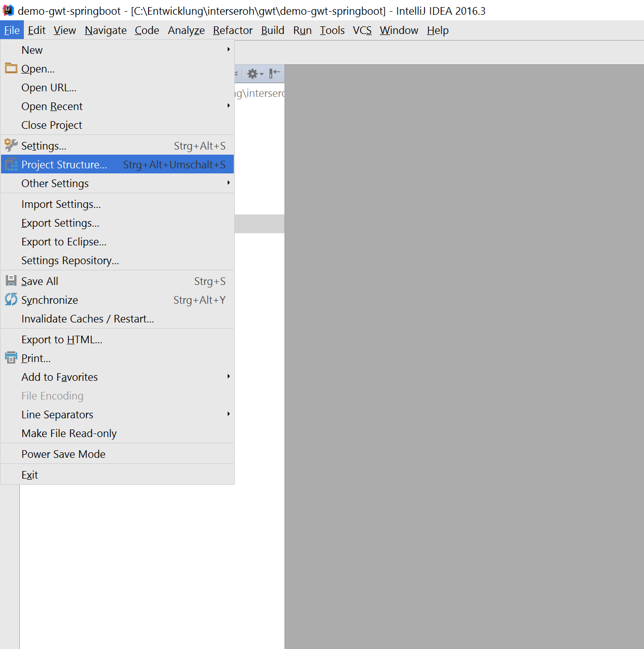Click the Settings wrench icon
This screenshot has height=649, width=644.
point(11,145)
